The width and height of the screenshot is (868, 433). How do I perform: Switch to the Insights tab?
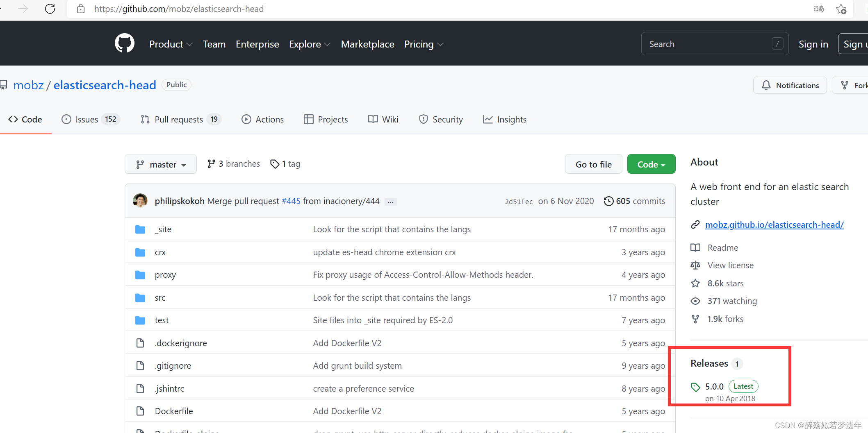click(505, 119)
